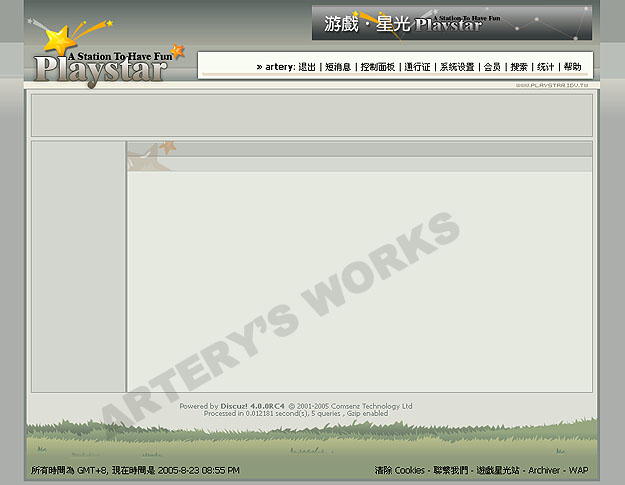Open the 帮助 help page
This screenshot has height=485, width=625.
[572, 67]
